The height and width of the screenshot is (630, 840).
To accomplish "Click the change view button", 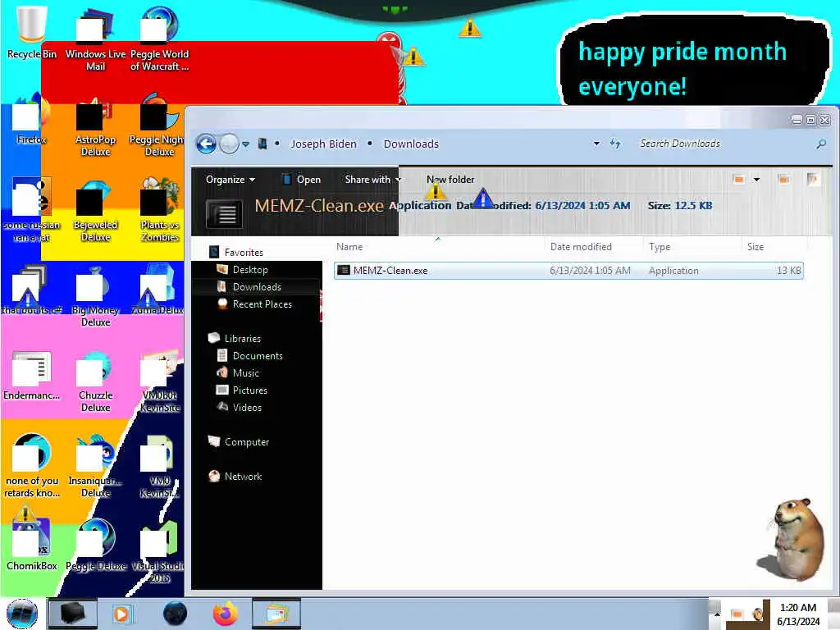I will [x=739, y=180].
